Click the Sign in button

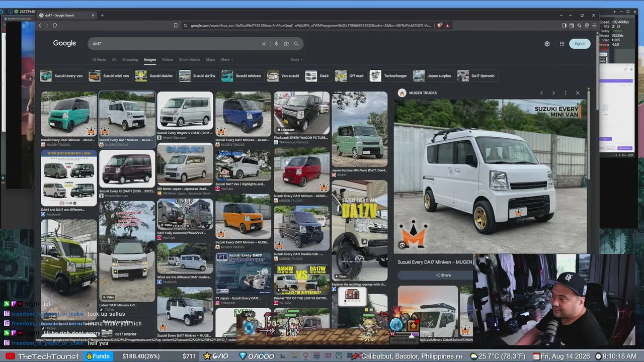click(x=580, y=44)
